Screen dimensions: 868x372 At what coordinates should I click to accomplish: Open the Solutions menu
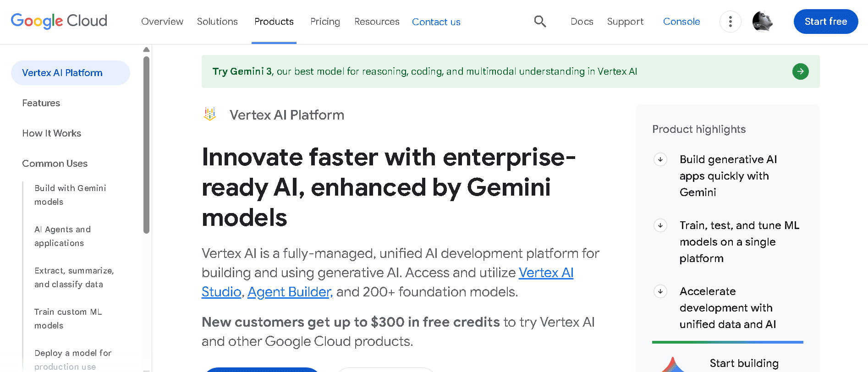tap(217, 22)
